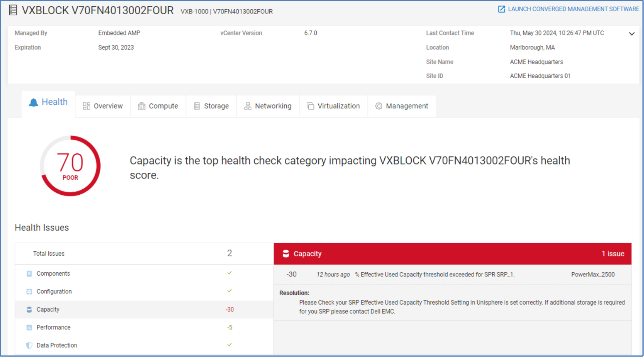Screen dimensions: 644x357
Task: Click the green check for Components
Action: (230, 273)
